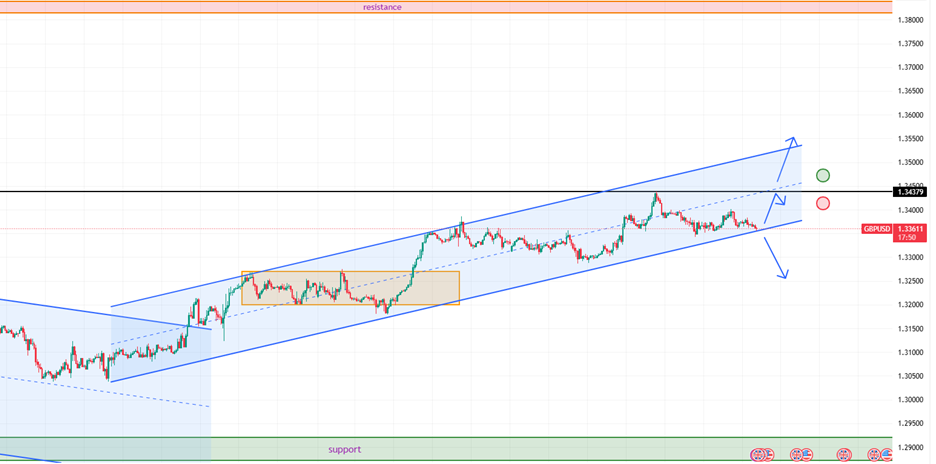Viewport: 936px width, 464px height.
Task: Click the 1.32000 price axis label
Action: point(910,305)
